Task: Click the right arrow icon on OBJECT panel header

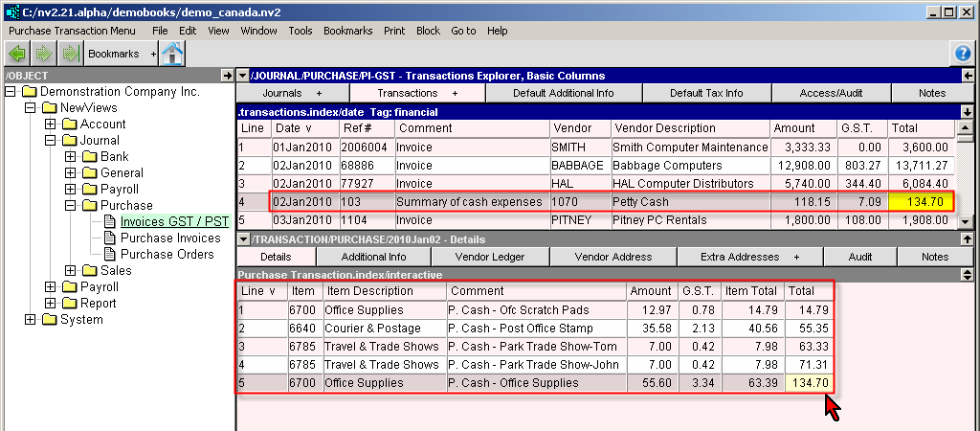Action: [227, 75]
